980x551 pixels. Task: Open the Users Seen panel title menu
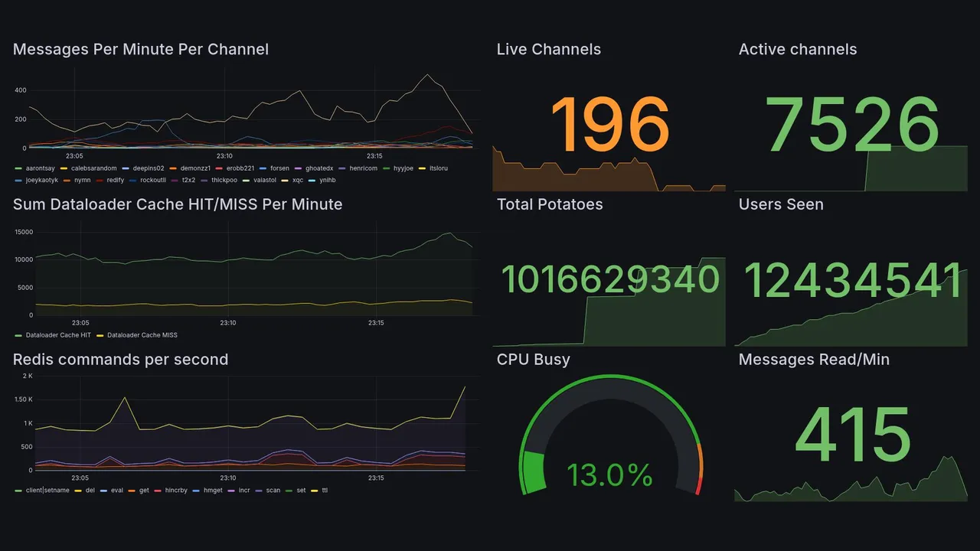click(781, 204)
